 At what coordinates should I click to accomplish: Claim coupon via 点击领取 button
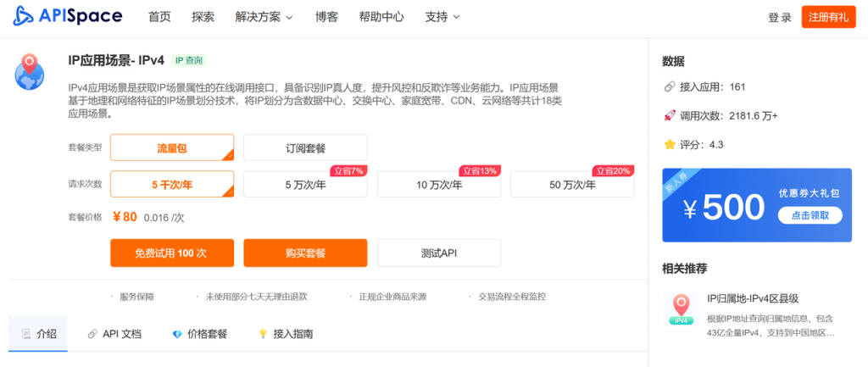(x=810, y=215)
